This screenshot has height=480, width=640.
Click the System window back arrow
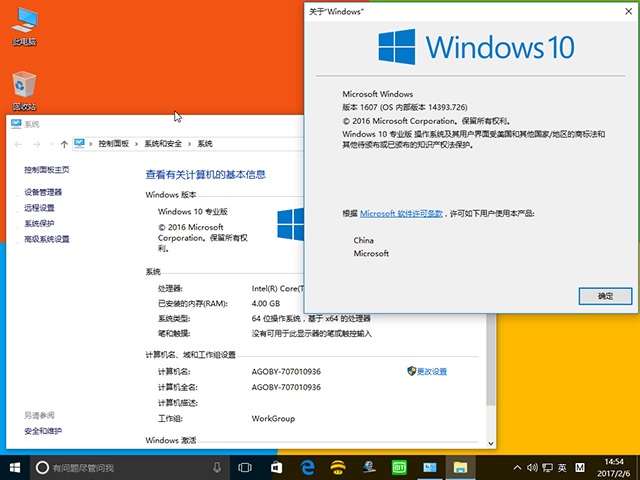[x=18, y=144]
